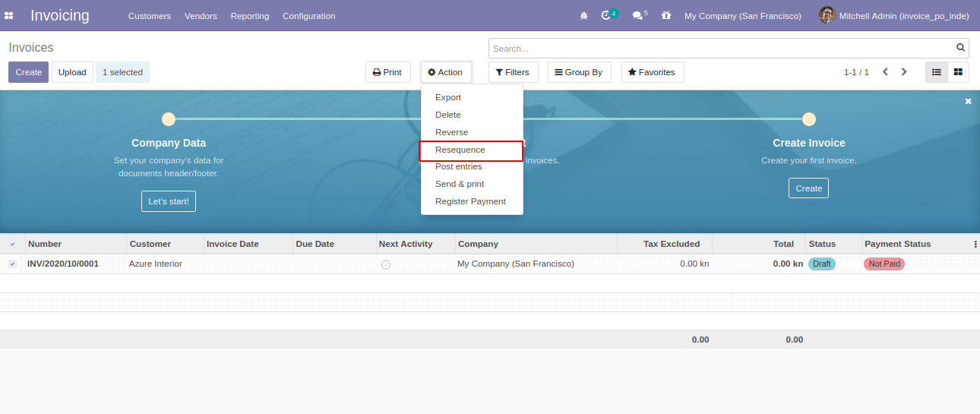Open the Customers menu
This screenshot has height=414, width=980.
coord(150,16)
